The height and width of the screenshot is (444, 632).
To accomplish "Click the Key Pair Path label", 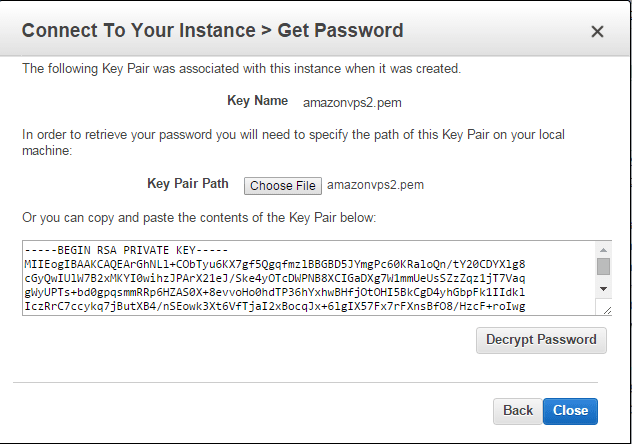I will [x=188, y=184].
